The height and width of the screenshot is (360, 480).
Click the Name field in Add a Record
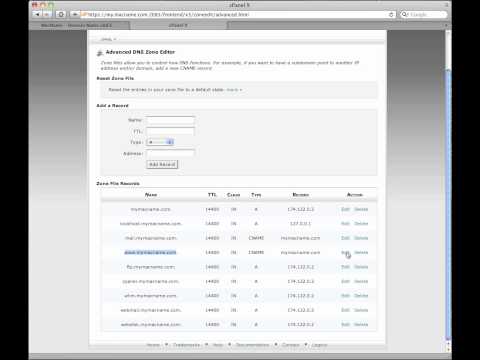[x=170, y=120]
